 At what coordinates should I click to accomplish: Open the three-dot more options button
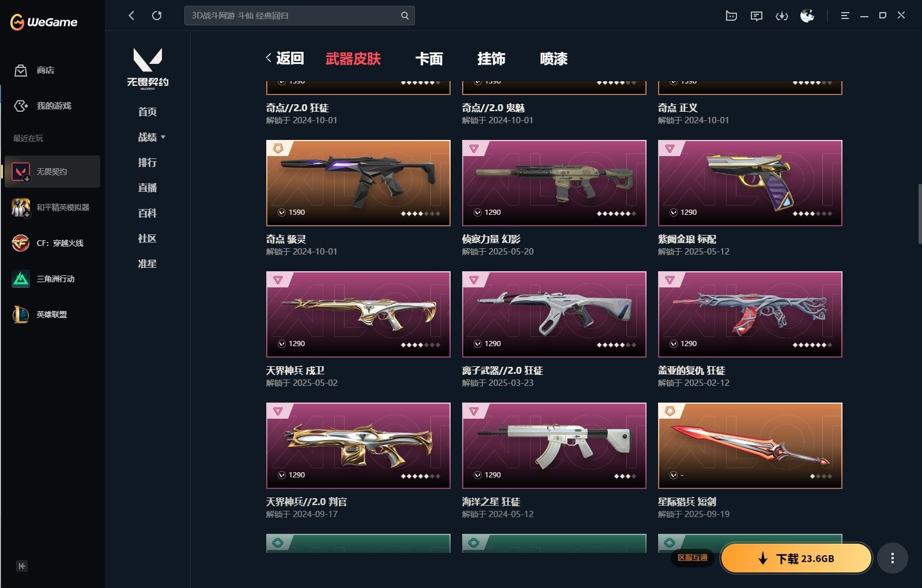click(x=893, y=558)
